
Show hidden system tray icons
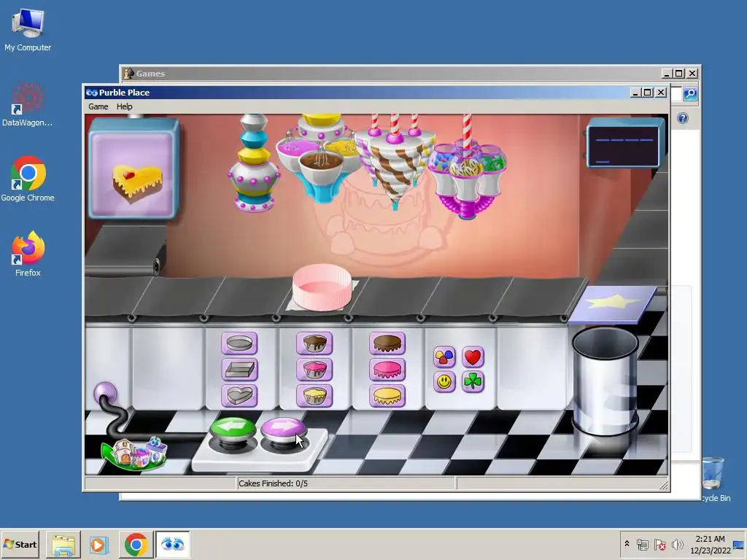[627, 544]
